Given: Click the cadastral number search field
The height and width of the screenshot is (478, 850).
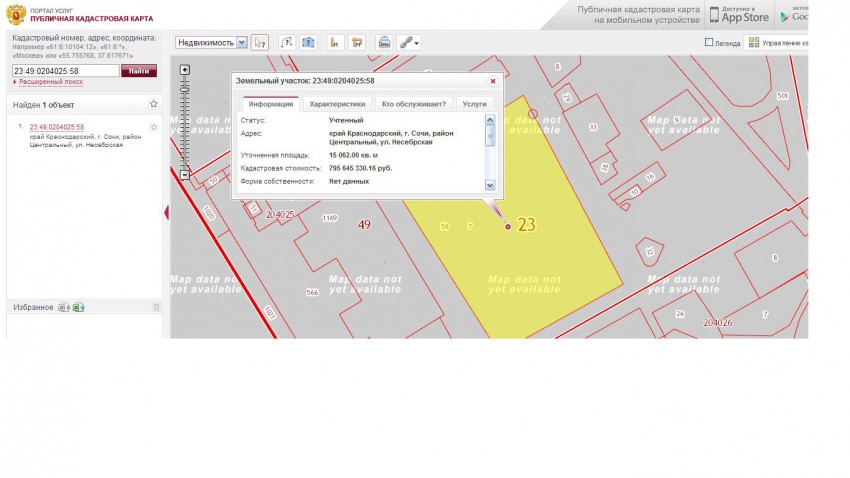Looking at the screenshot, I should [x=64, y=71].
